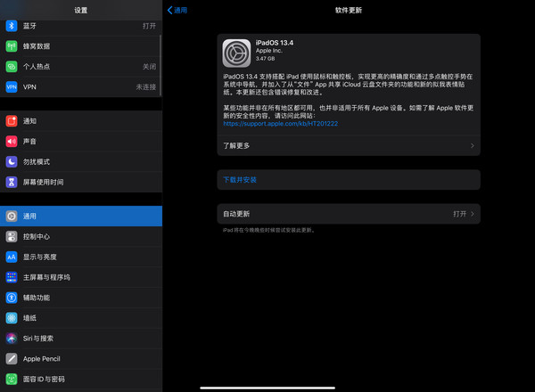Open 蓝牙 settings row
This screenshot has width=535, height=392.
point(81,26)
